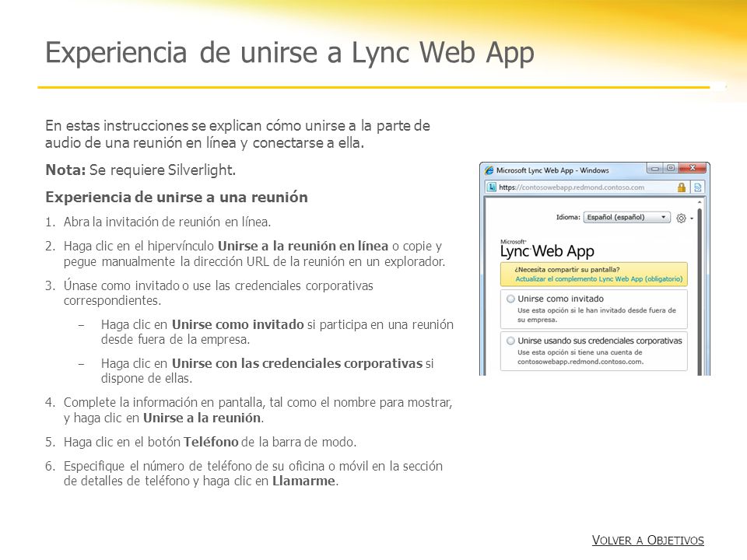Click the settings gear icon next to Idioma
Image resolution: width=747 pixels, height=560 pixels.
point(682,218)
